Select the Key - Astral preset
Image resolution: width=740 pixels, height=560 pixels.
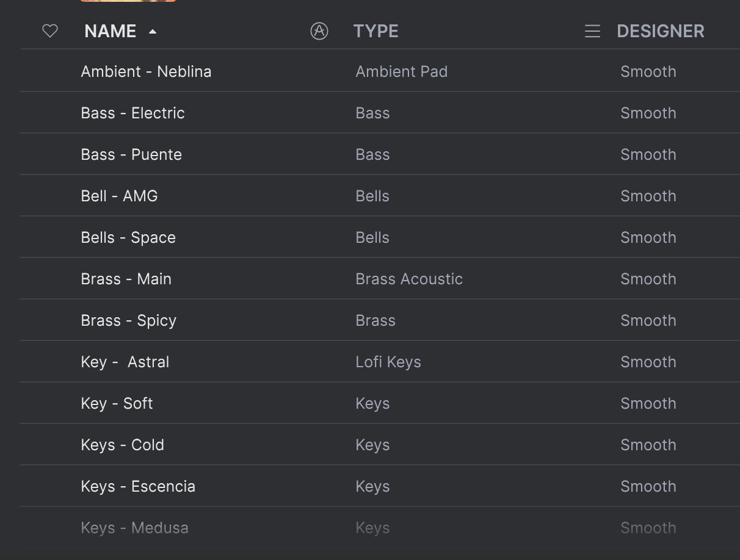pos(125,362)
